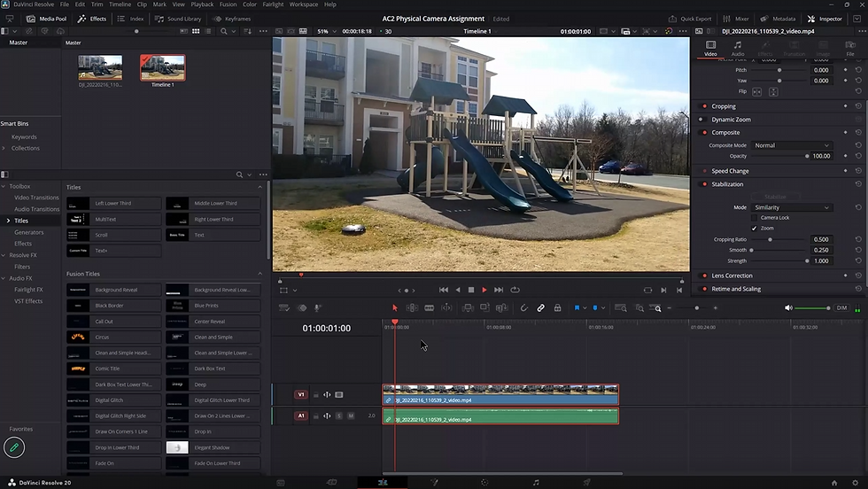Open the Playback menu

click(x=202, y=4)
